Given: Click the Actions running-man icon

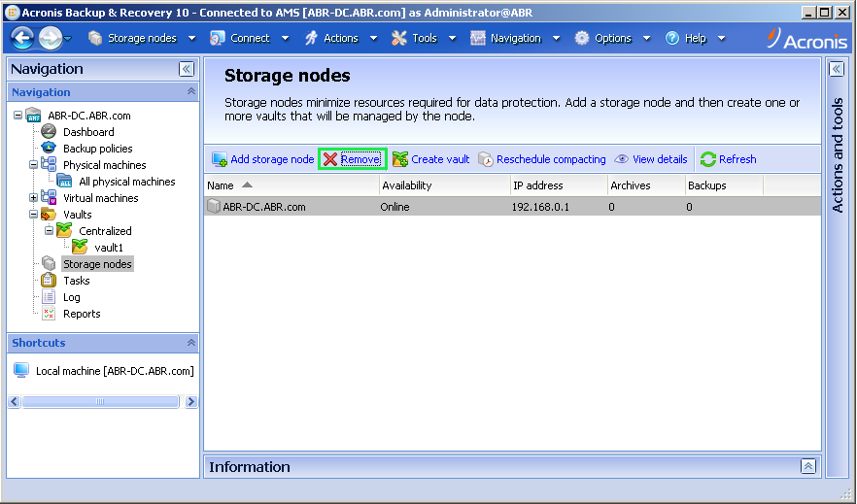Looking at the screenshot, I should tap(311, 38).
